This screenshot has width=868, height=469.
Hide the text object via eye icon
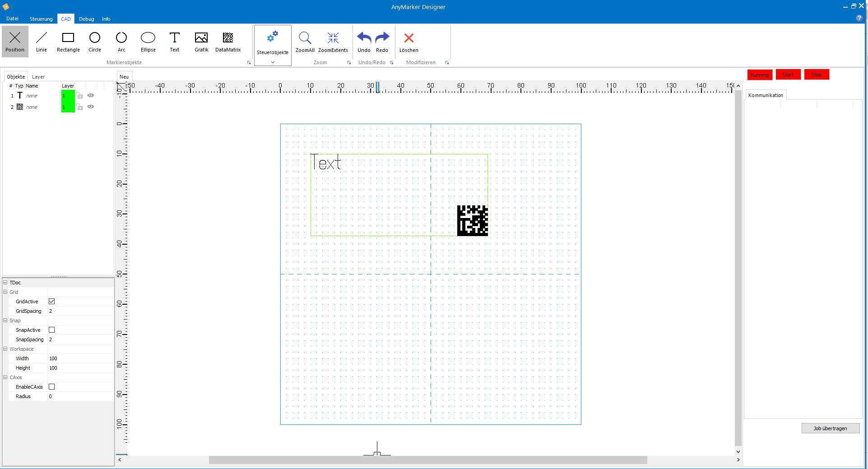click(91, 96)
